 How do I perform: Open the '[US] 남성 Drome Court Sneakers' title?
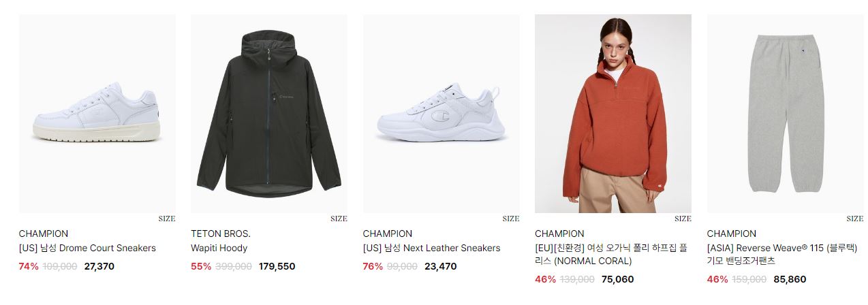[87, 248]
